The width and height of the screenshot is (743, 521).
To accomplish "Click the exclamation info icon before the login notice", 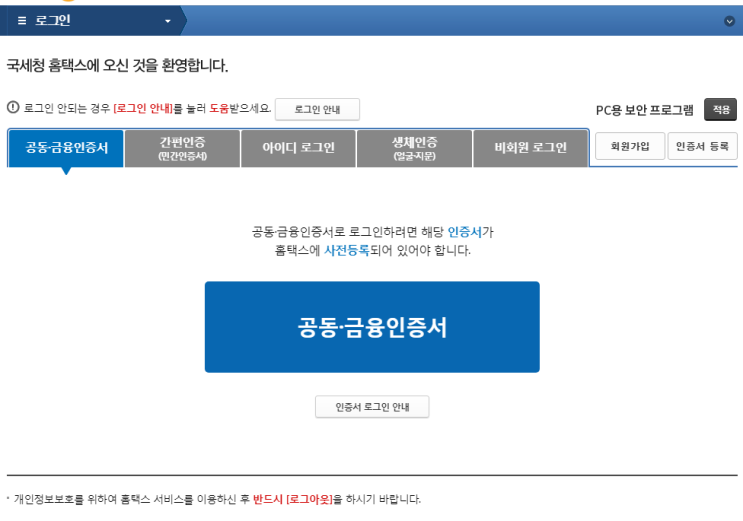I will pyautogui.click(x=13, y=108).
